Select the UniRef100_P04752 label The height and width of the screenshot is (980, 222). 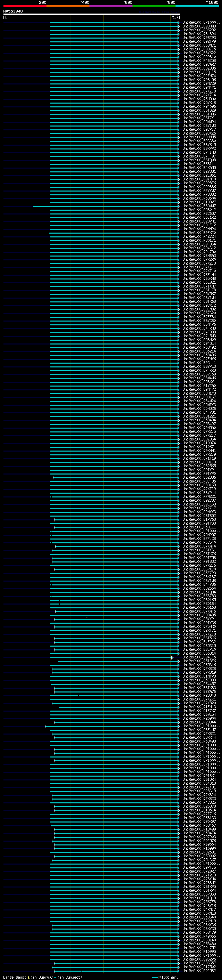tap(199, 948)
